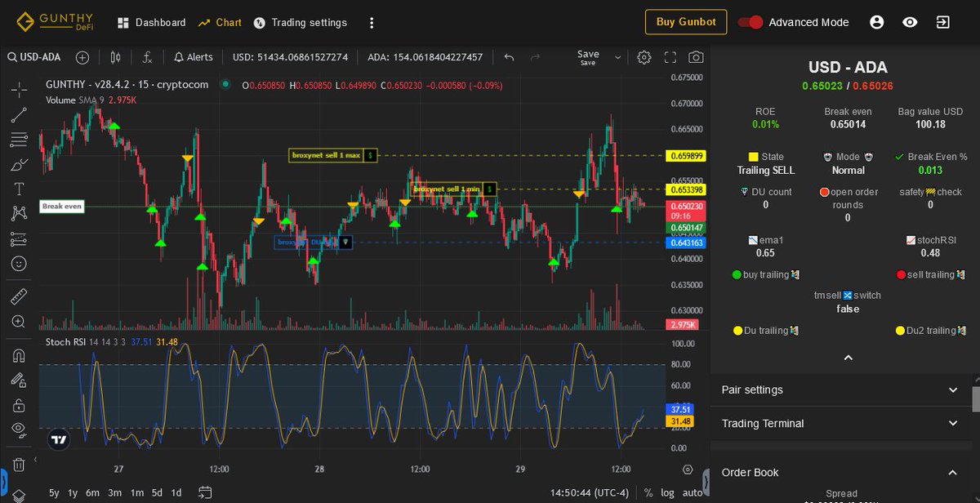
Task: Expand the Trading Terminal section
Action: 841,423
